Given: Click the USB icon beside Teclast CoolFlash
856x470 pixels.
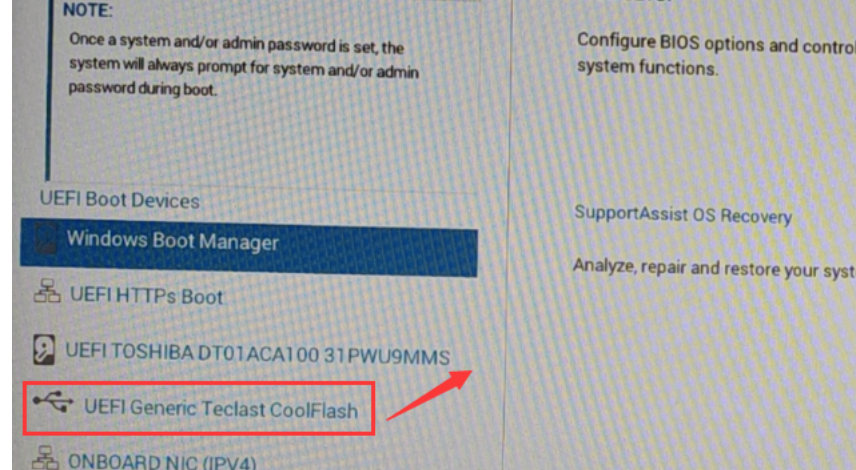Looking at the screenshot, I should tap(53, 402).
